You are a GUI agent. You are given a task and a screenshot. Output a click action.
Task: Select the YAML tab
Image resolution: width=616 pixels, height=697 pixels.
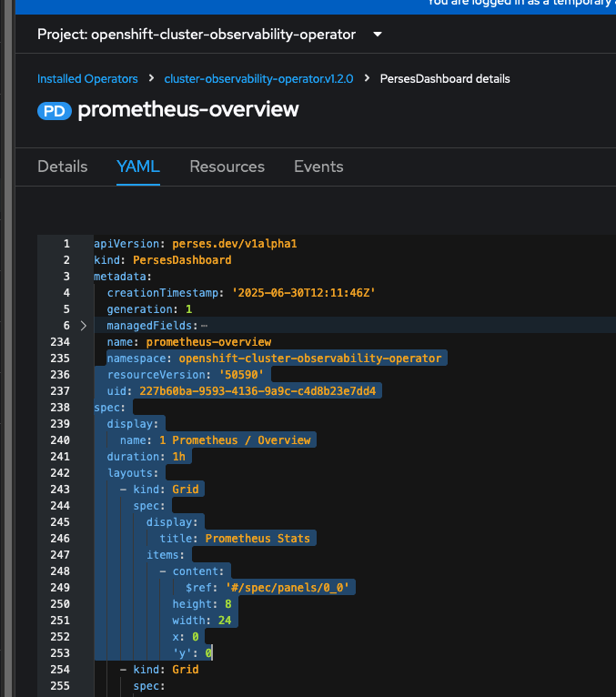point(138,167)
